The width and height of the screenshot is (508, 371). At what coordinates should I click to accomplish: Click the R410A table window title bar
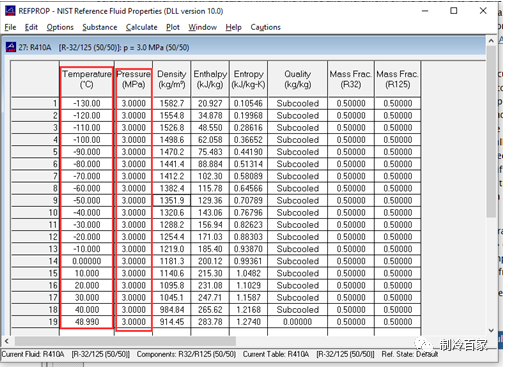245,47
